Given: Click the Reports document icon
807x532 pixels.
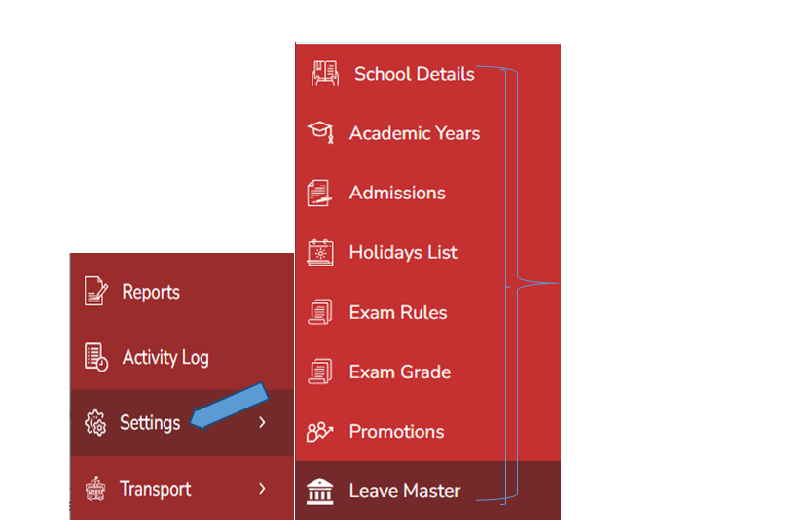Looking at the screenshot, I should point(95,291).
